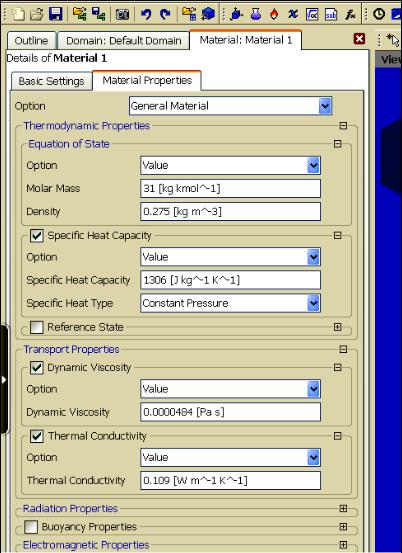The image size is (402, 553).
Task: Click the 'Radiation Properties' section title
Action: (70, 509)
